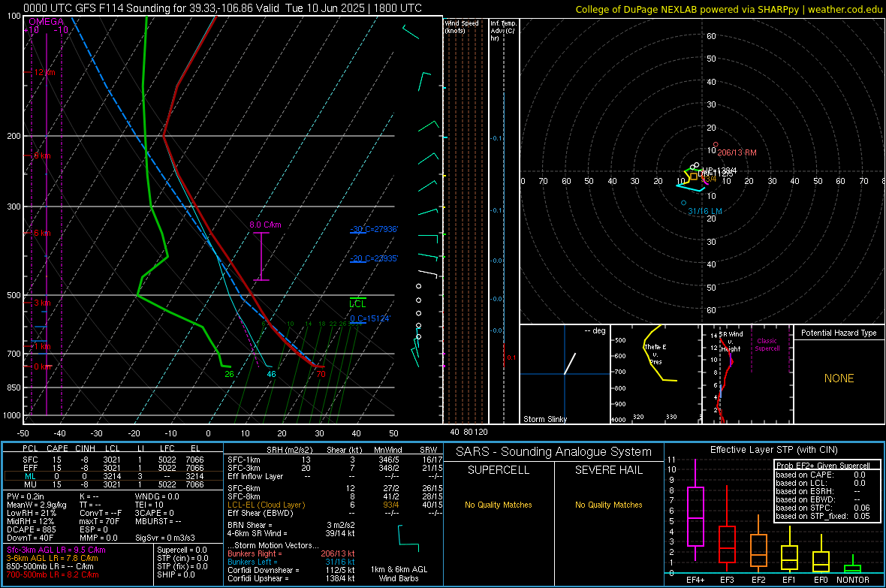Click the Eff Inflow Layer row label
The height and width of the screenshot is (588, 886).
tap(255, 476)
